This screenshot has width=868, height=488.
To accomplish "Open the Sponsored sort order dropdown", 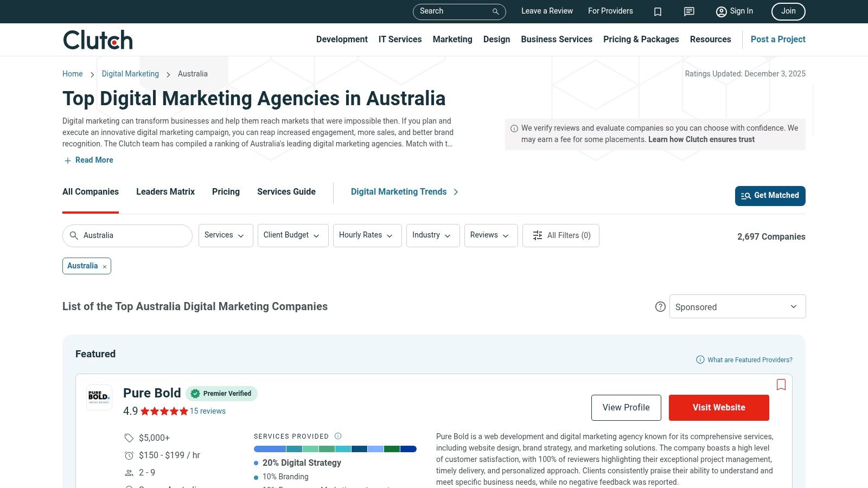I will 737,306.
